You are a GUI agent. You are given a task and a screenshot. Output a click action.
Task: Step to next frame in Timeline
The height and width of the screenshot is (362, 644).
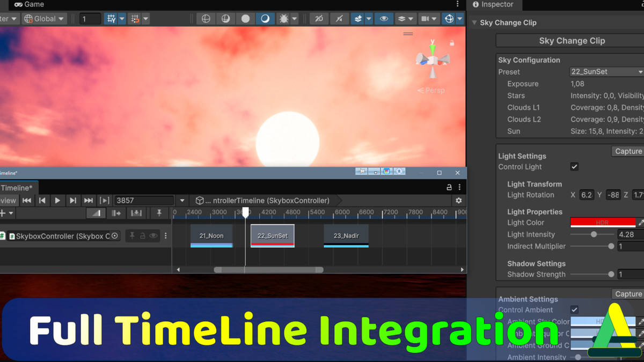point(73,201)
